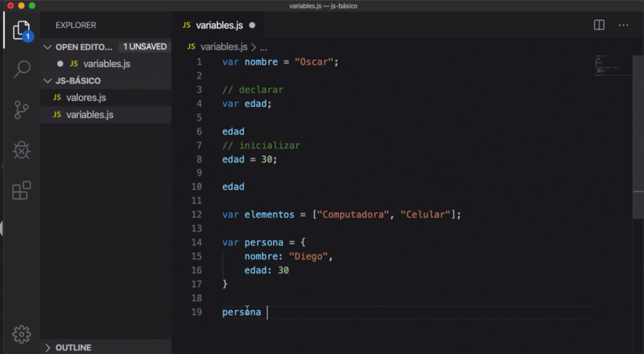Click the JS icon in the breadcrumb

point(191,47)
